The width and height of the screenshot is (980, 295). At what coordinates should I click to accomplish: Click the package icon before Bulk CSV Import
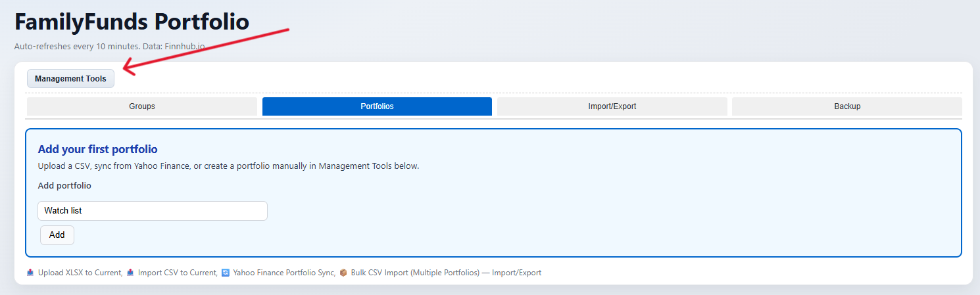[343, 273]
